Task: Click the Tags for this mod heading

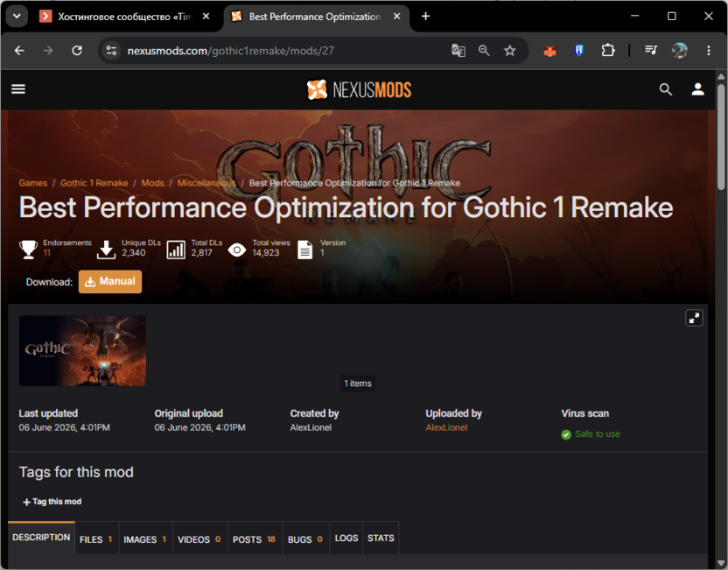Action: pyautogui.click(x=76, y=472)
